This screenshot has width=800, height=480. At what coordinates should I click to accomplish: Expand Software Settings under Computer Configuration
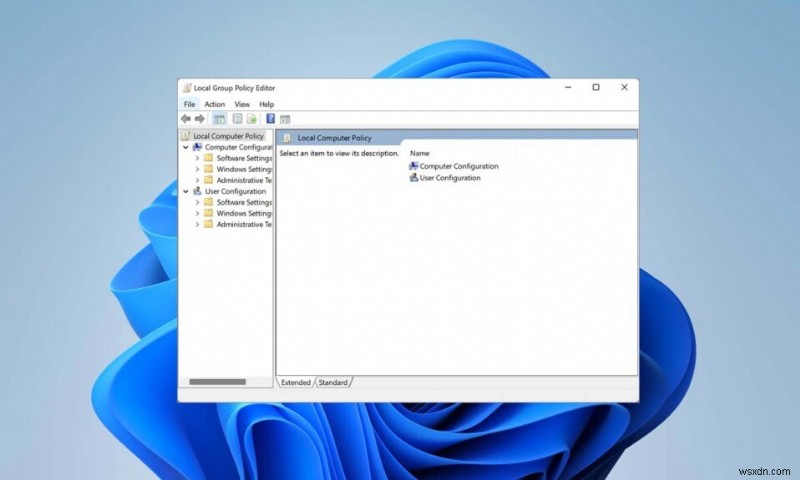pyautogui.click(x=197, y=158)
